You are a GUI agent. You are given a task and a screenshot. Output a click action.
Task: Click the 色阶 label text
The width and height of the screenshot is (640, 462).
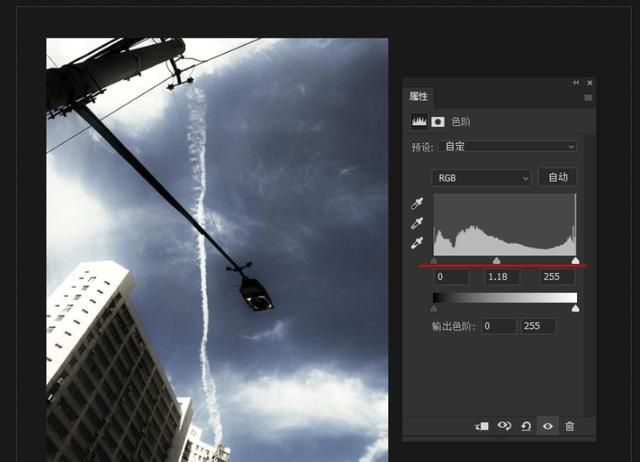pyautogui.click(x=461, y=122)
